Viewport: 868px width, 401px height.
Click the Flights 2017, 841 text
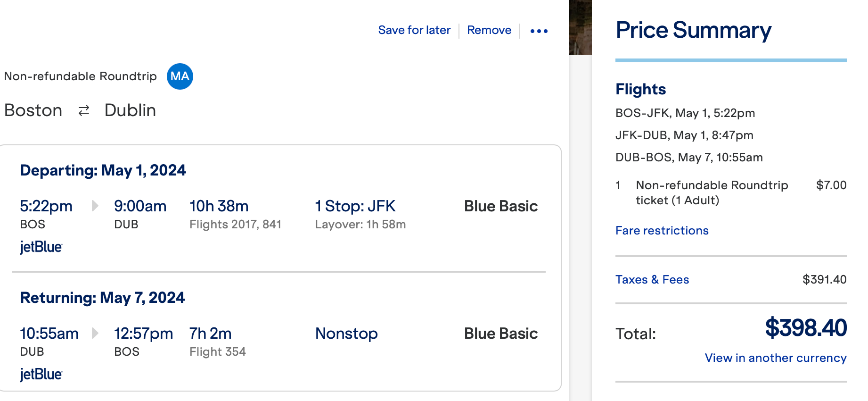pyautogui.click(x=235, y=225)
